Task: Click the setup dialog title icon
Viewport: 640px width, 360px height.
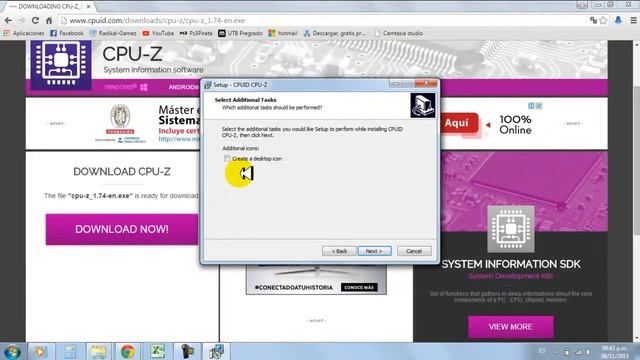Action: tap(208, 84)
